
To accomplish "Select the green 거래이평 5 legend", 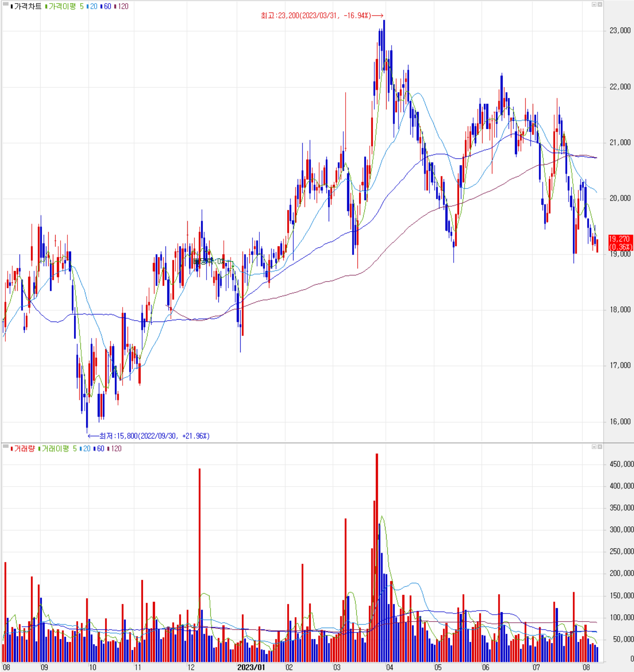I will tap(57, 448).
